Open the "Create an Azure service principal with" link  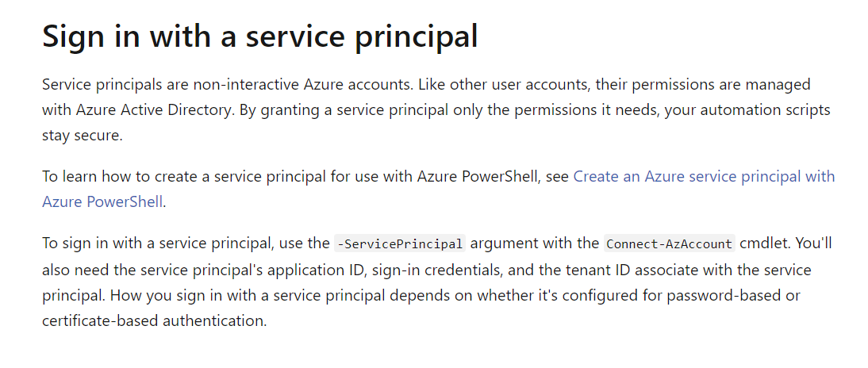[x=704, y=176]
